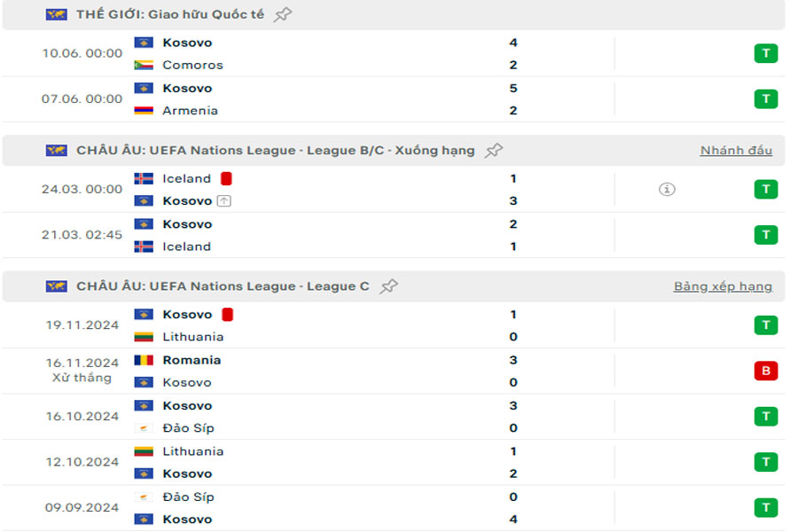The image size is (798, 532).
Task: Select Kosovo vs Armenia match on 07.06.
Action: pos(355,99)
